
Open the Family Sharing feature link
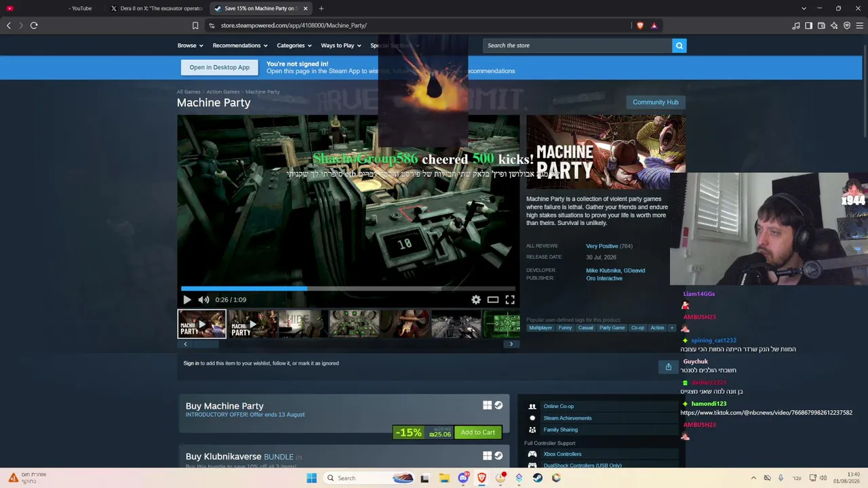click(561, 430)
